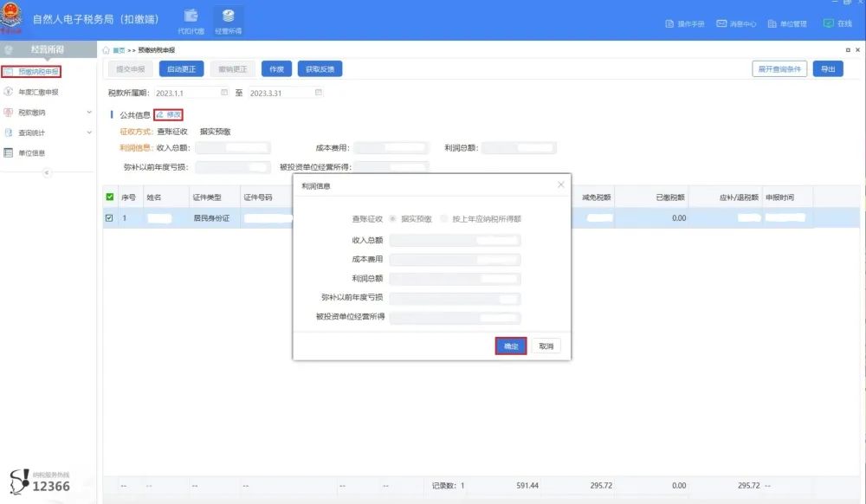Expand the 查询统计 sidebar menu
This screenshot has height=504, width=866.
tap(89, 132)
